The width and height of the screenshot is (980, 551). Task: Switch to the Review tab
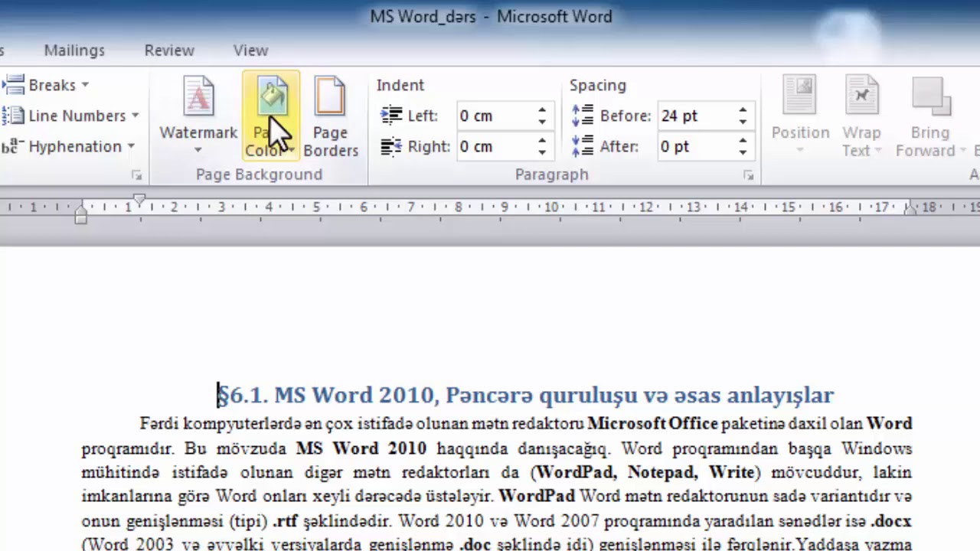click(x=169, y=50)
